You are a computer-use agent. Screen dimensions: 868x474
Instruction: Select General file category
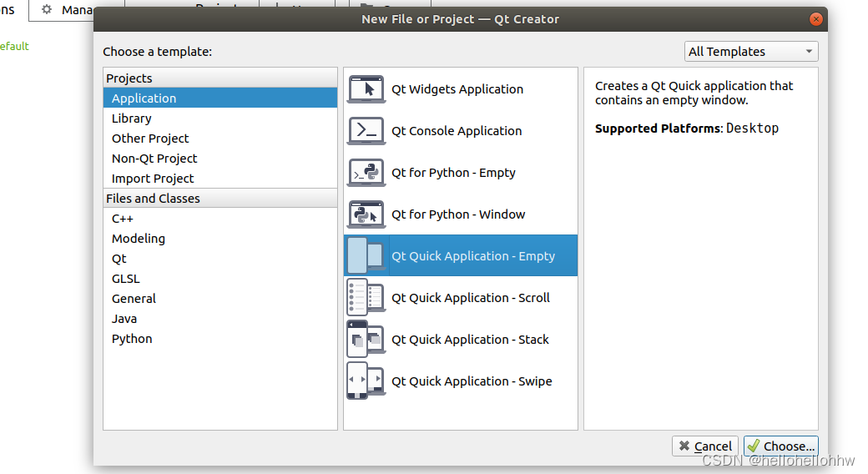220,299
